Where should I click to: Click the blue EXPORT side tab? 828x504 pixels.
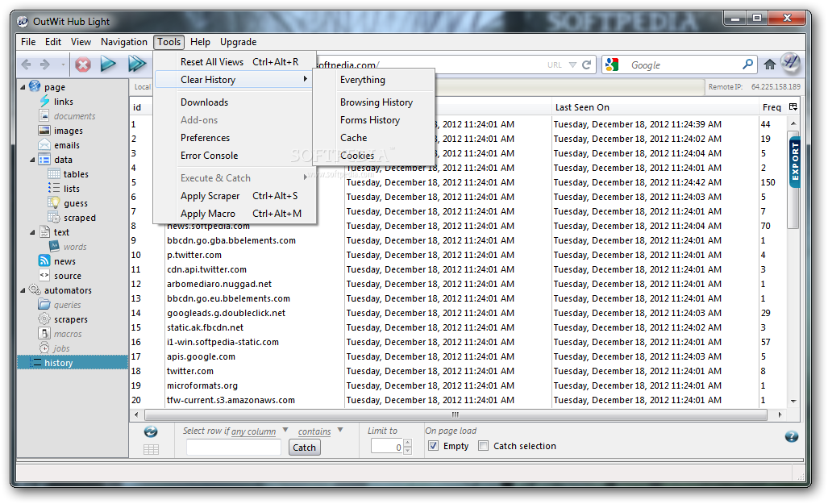pos(795,163)
